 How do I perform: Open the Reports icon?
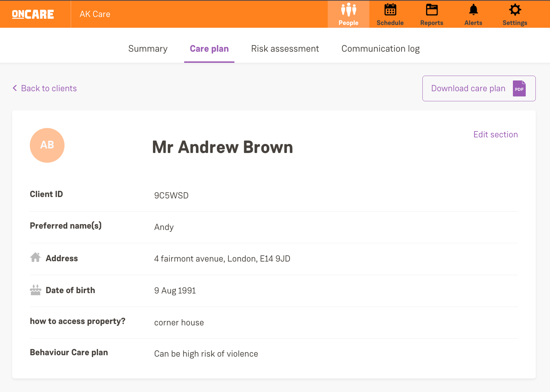pos(432,10)
